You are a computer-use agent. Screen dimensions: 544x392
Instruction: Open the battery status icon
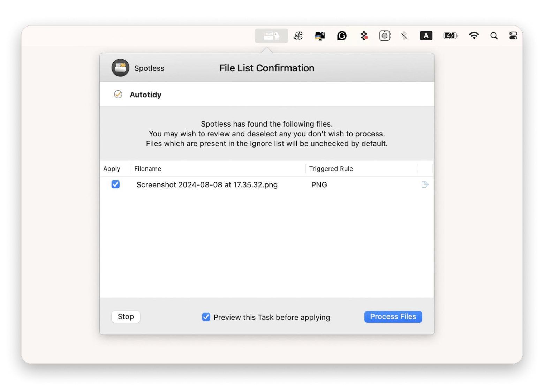[x=451, y=36]
